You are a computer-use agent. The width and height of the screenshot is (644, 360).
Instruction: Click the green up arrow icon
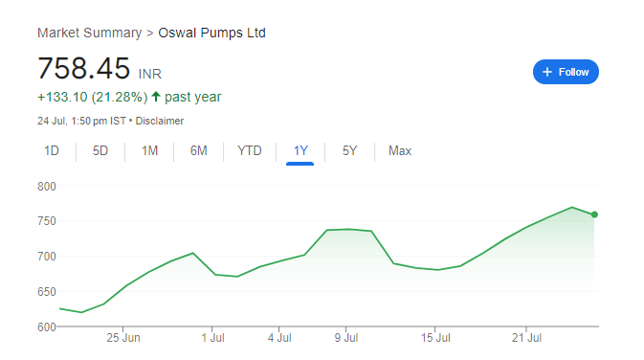(156, 96)
